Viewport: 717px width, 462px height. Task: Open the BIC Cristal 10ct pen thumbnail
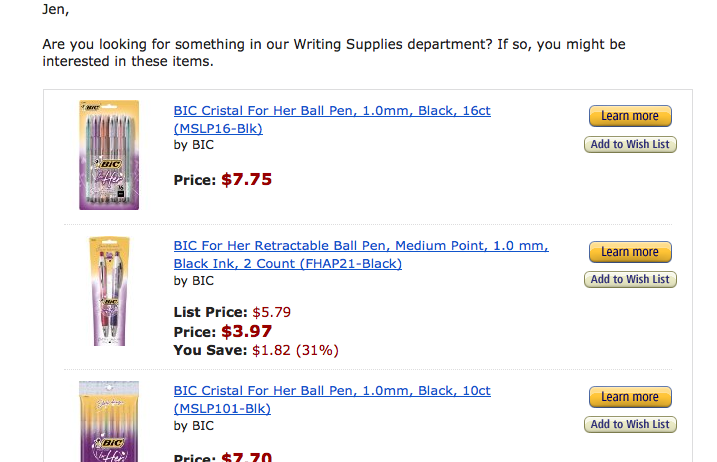click(109, 422)
